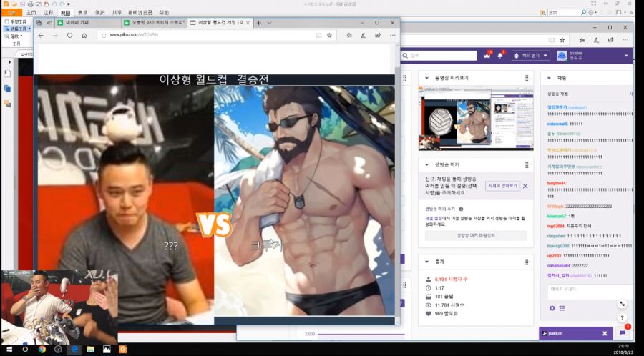Grab video preview panel drag handle
The width and height of the screenshot is (644, 356).
pos(527,78)
